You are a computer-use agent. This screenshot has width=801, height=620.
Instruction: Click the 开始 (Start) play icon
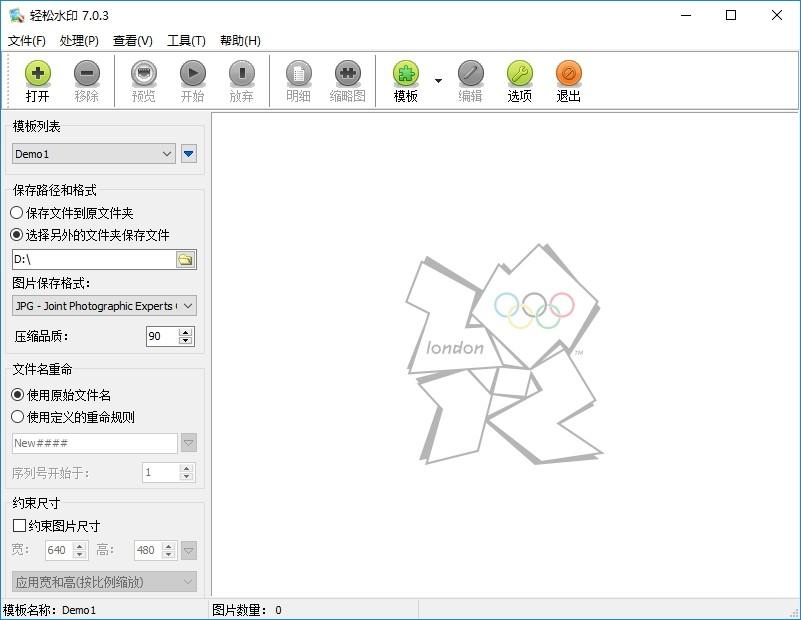tap(193, 74)
